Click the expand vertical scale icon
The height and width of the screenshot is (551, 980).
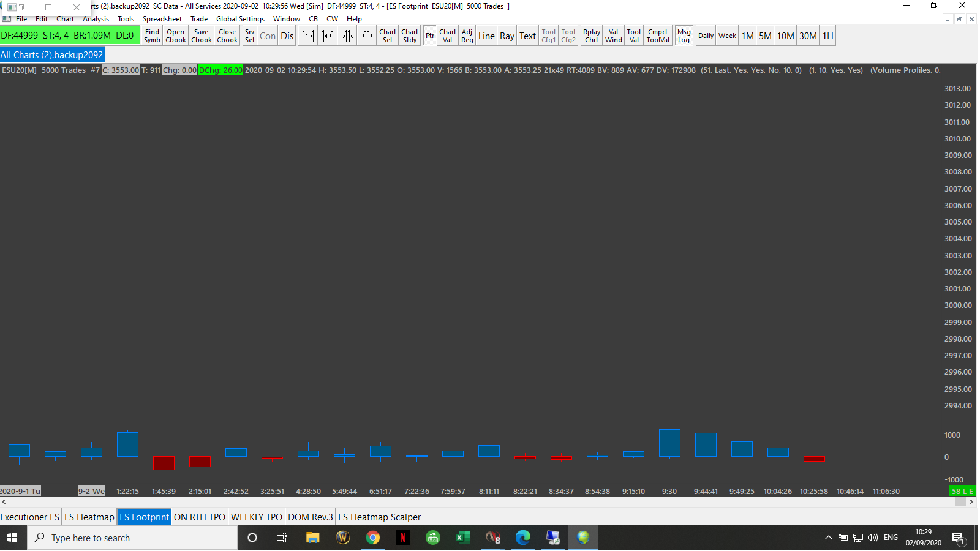point(348,36)
